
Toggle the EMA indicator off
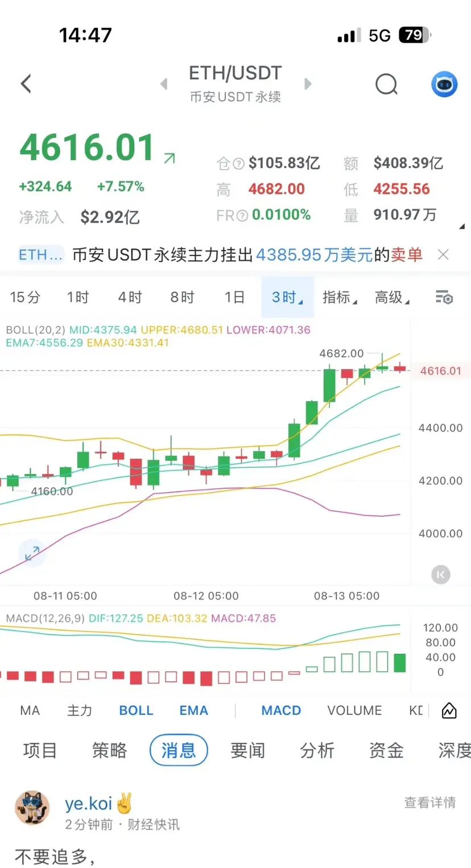click(194, 710)
